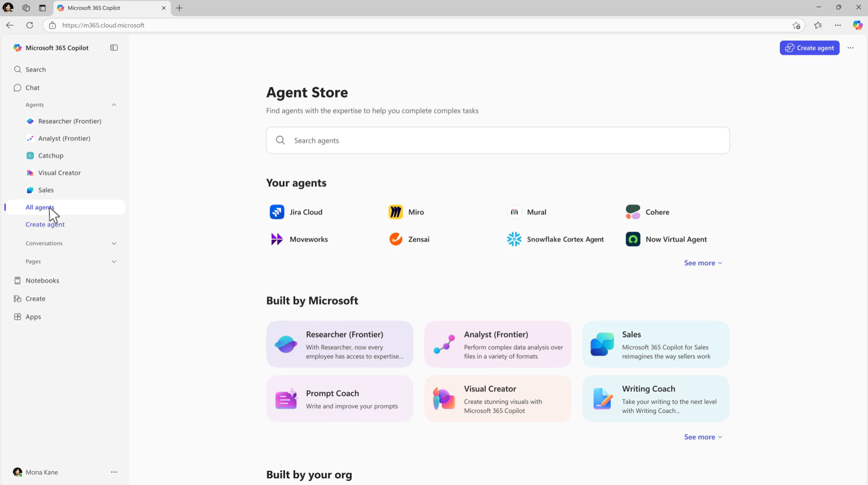868x485 pixels.
Task: Expand the Pages section
Action: click(x=114, y=261)
